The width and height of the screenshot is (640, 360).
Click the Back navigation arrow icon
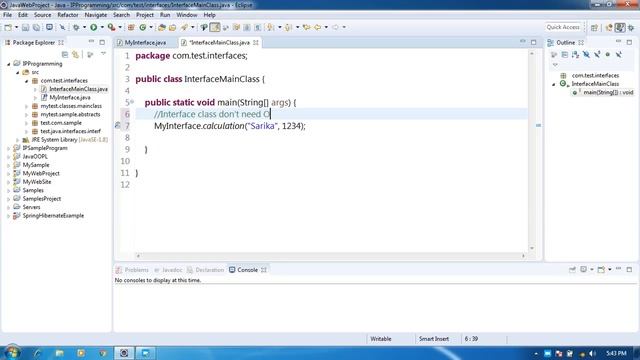click(317, 27)
